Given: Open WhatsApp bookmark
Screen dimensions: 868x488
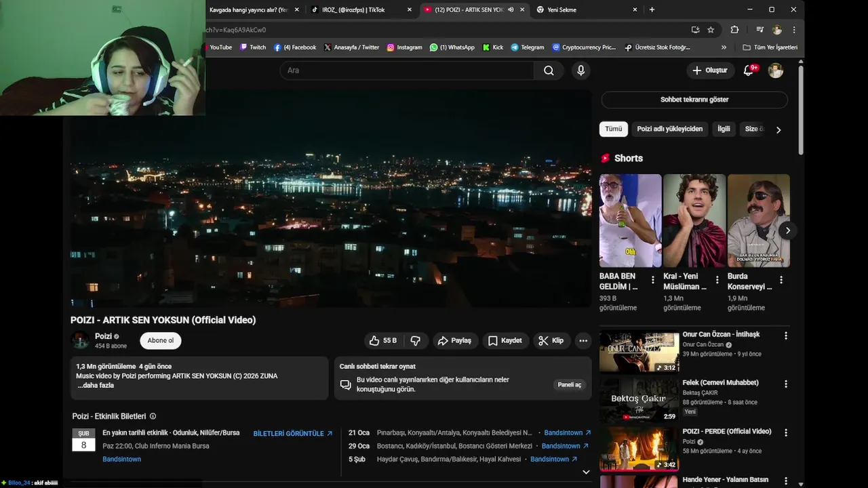Looking at the screenshot, I should pos(452,47).
